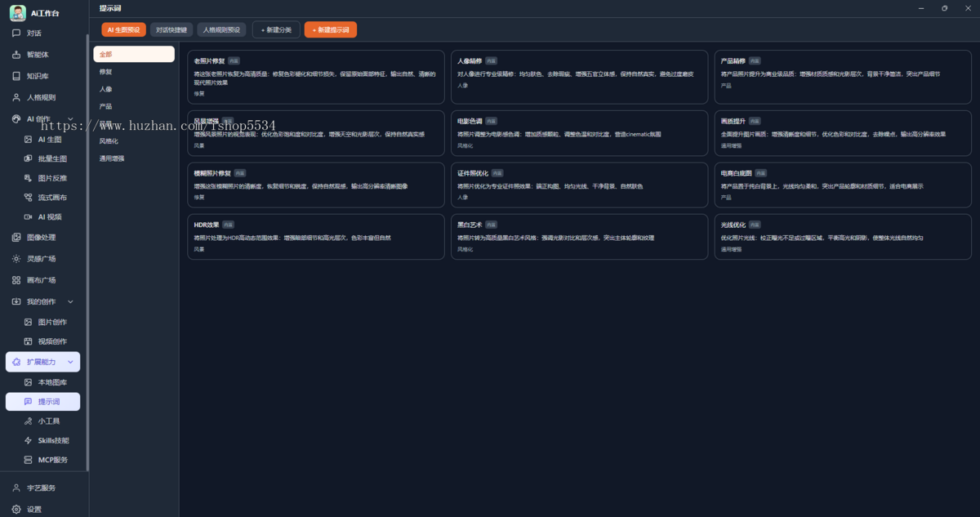This screenshot has width=980, height=517.
Task: Click the AI工作台 avatar logo
Action: coord(17,13)
